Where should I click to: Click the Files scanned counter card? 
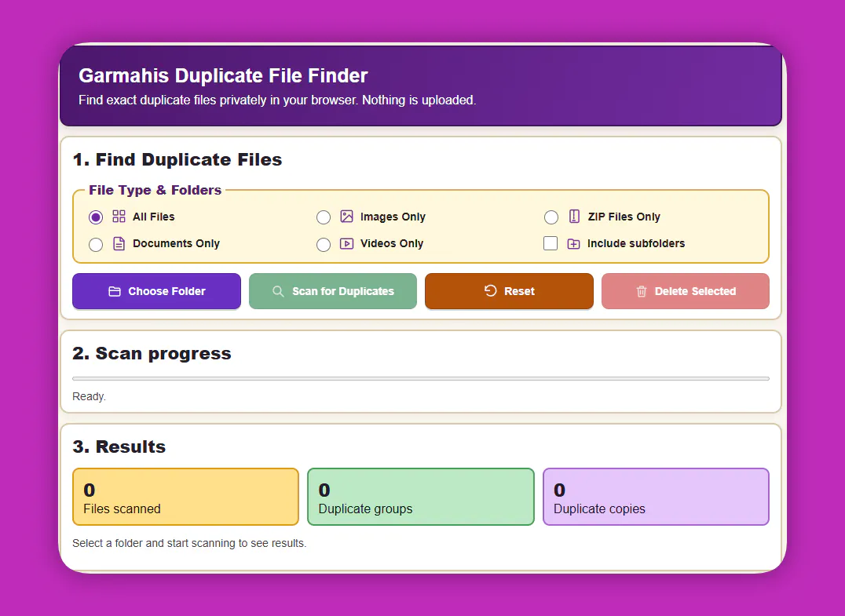point(186,497)
